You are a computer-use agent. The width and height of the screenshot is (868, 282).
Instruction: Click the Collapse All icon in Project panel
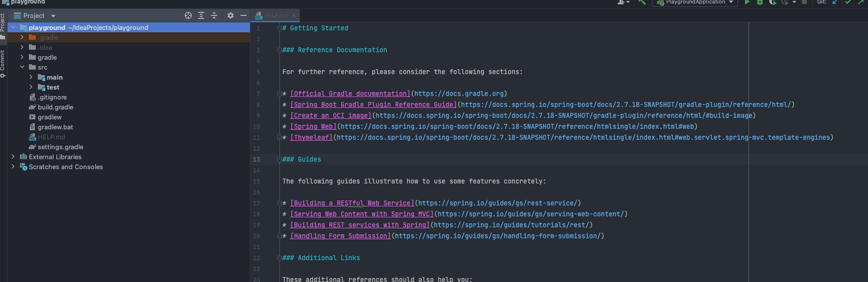pos(214,15)
